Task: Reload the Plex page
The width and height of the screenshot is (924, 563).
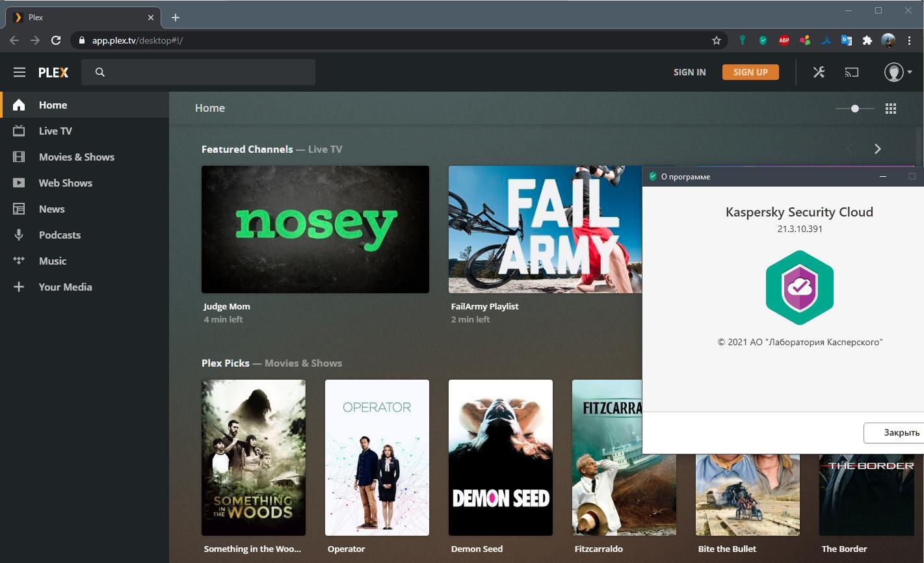Action: tap(56, 40)
